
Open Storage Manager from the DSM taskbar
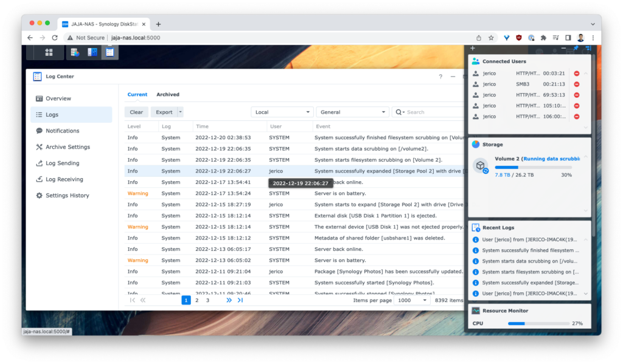pyautogui.click(x=75, y=52)
